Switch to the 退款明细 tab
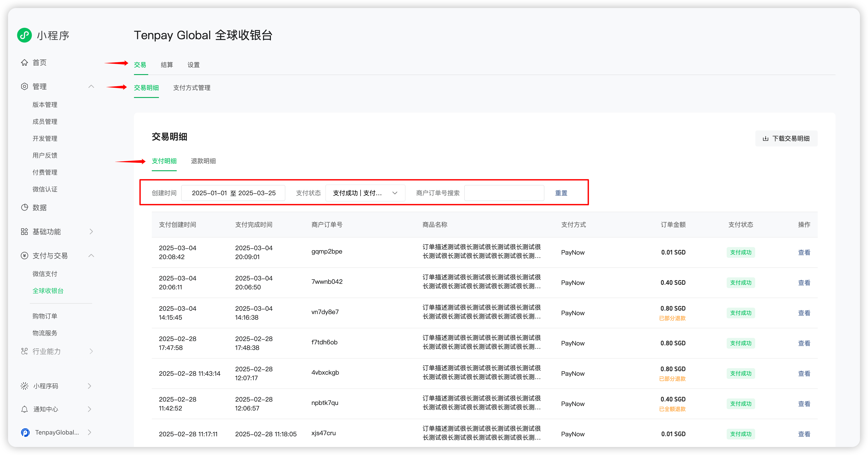 tap(203, 161)
